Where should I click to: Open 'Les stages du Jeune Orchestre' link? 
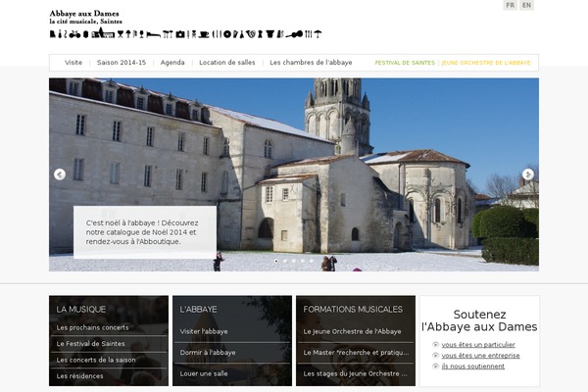click(356, 373)
